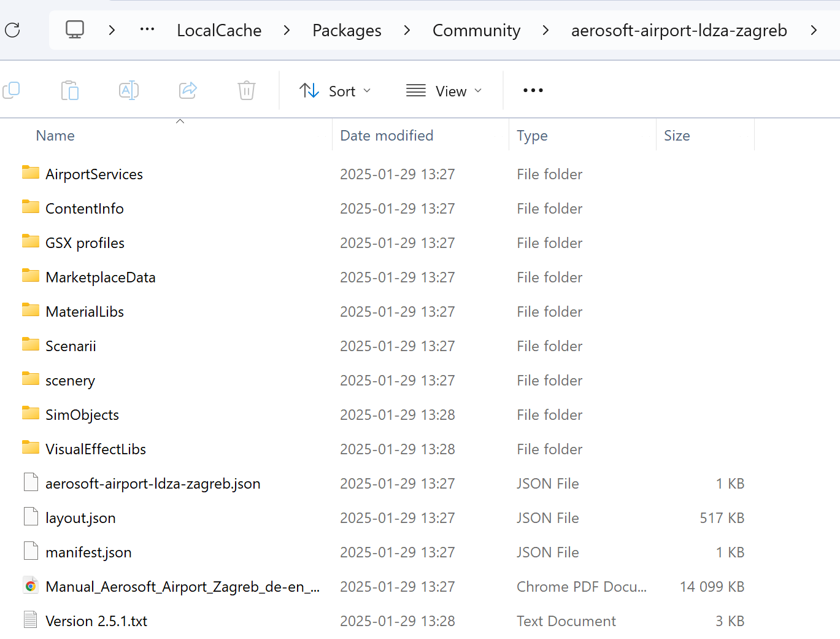Expand the chevron after LocalCache
The image size is (840, 639).
(287, 30)
